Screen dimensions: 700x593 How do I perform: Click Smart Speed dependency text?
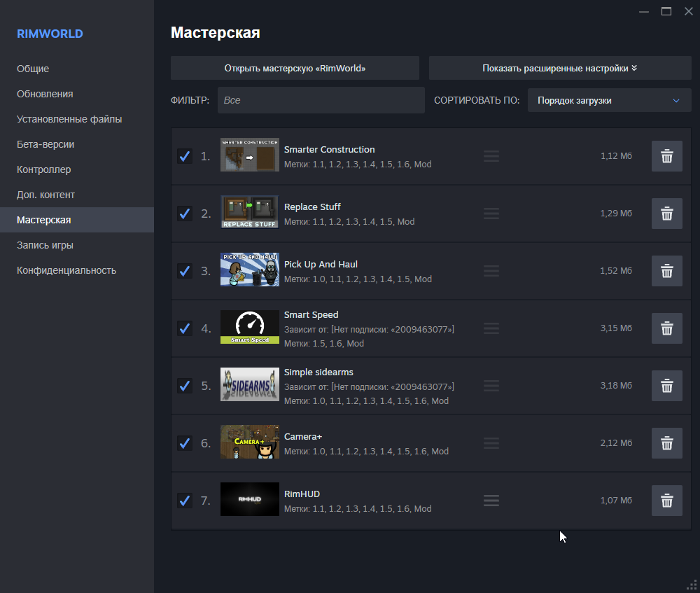[x=369, y=329]
